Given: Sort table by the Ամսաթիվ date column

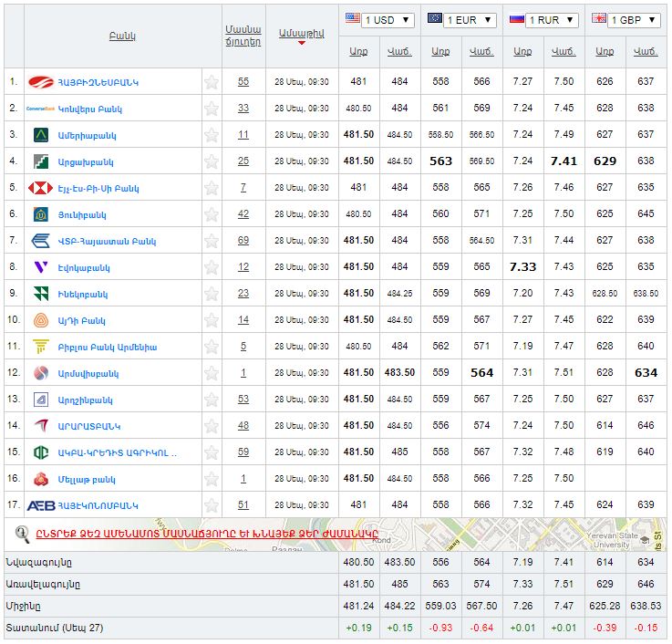Looking at the screenshot, I should tap(302, 33).
